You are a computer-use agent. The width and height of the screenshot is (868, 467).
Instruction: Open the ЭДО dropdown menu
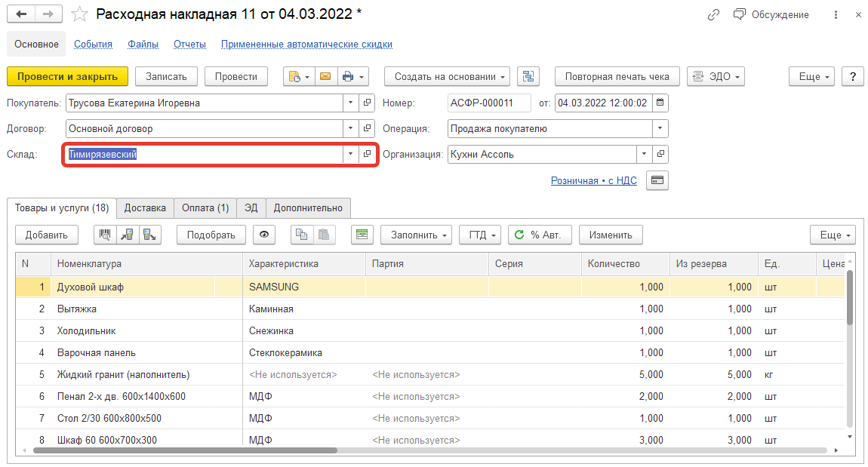(716, 76)
